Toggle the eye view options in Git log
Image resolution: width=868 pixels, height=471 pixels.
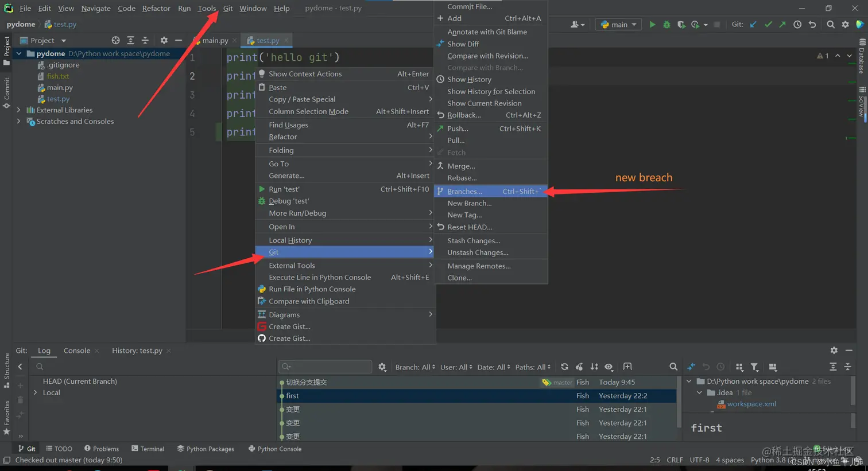click(x=609, y=367)
